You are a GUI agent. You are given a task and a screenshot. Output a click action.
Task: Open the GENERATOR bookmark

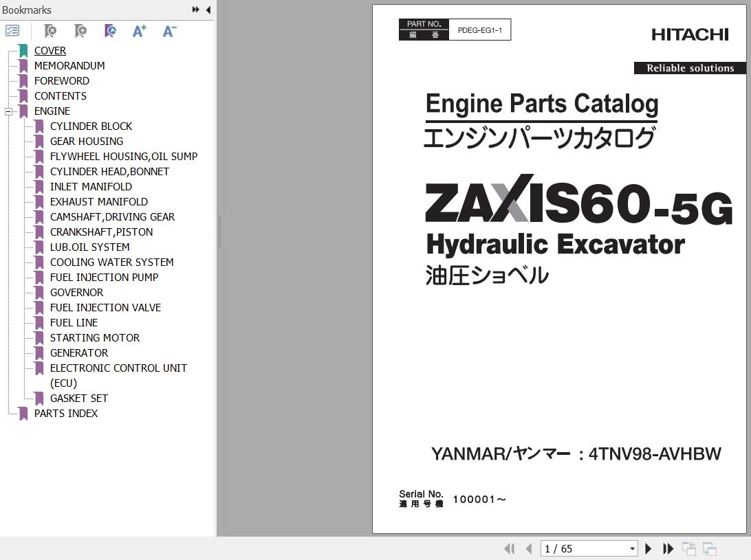[x=79, y=353]
